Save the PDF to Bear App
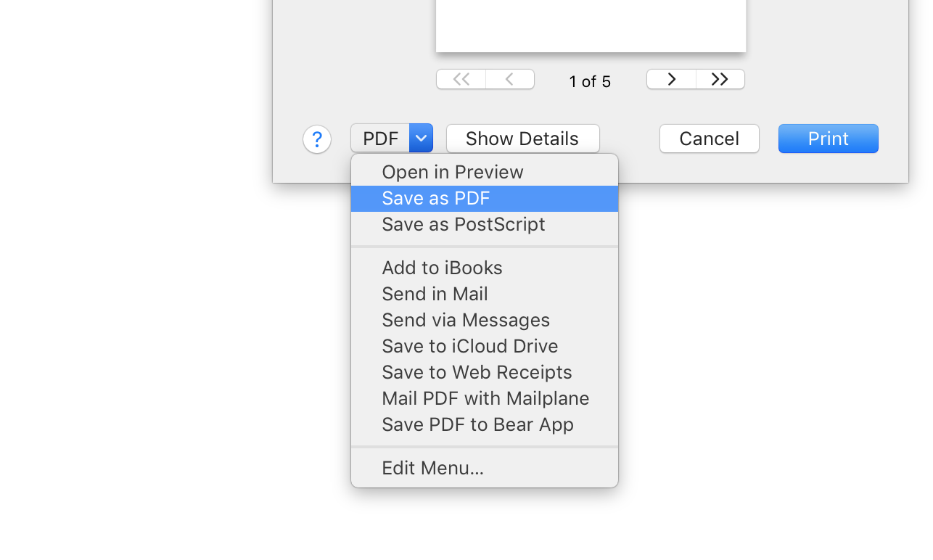 [477, 424]
